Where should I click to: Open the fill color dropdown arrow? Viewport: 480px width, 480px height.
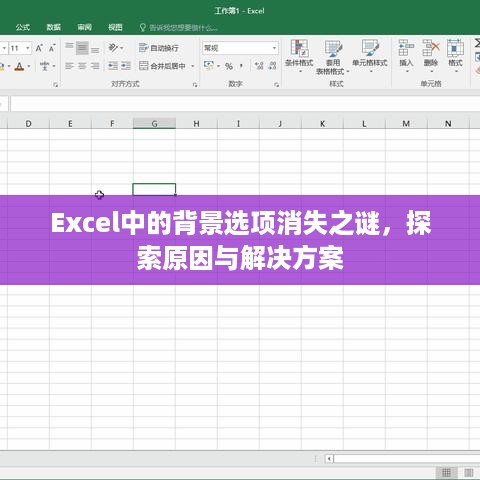[x=9, y=66]
